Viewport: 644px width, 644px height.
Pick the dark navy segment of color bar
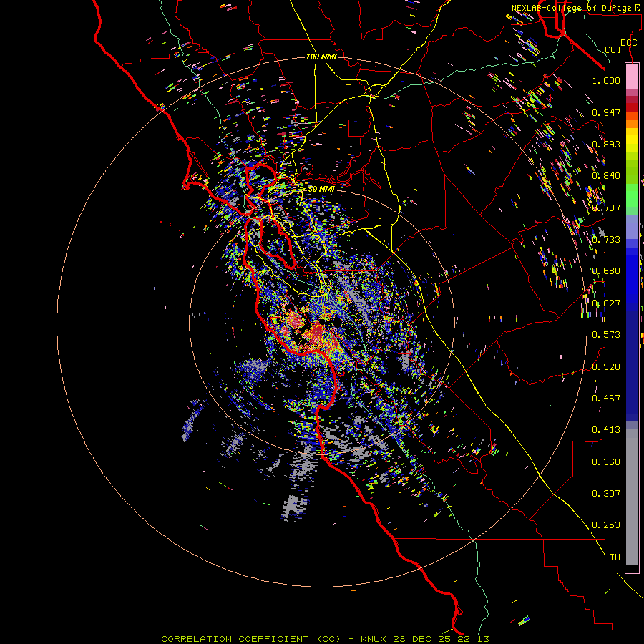(x=632, y=361)
